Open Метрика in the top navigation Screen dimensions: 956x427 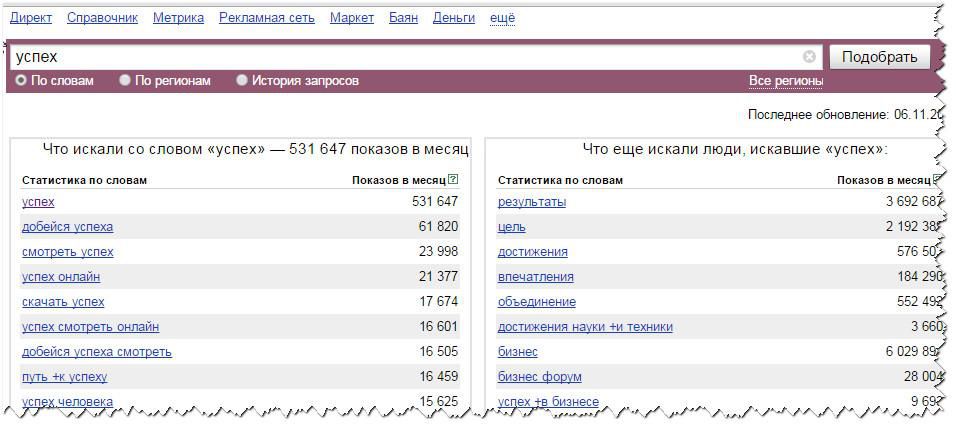[178, 18]
